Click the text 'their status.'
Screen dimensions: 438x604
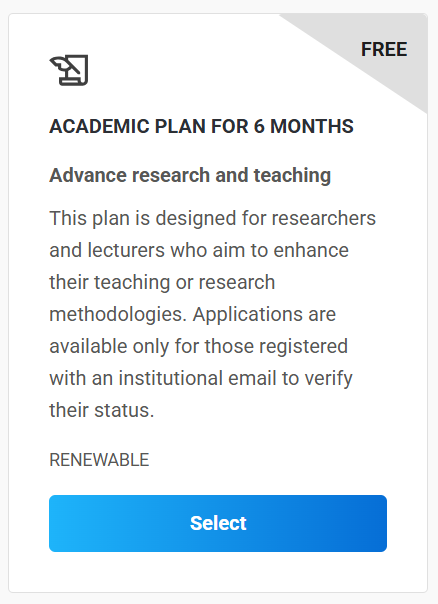click(102, 410)
